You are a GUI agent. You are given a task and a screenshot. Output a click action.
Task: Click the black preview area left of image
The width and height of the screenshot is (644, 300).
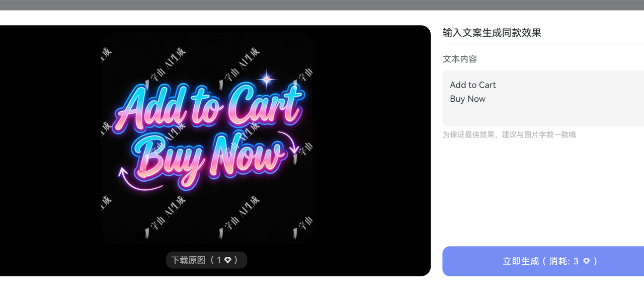pyautogui.click(x=50, y=151)
